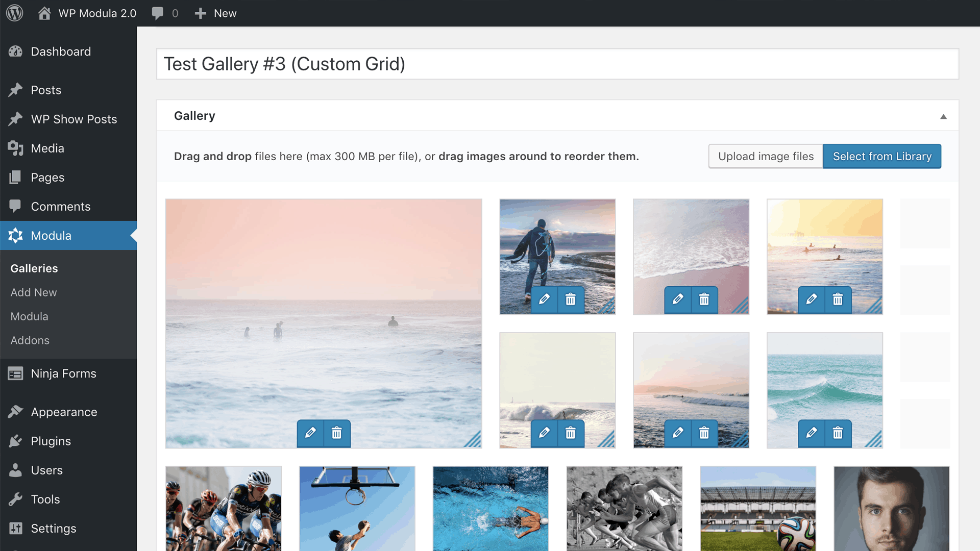Edit the large pink ocean image
Viewport: 980px width, 551px height.
310,434
